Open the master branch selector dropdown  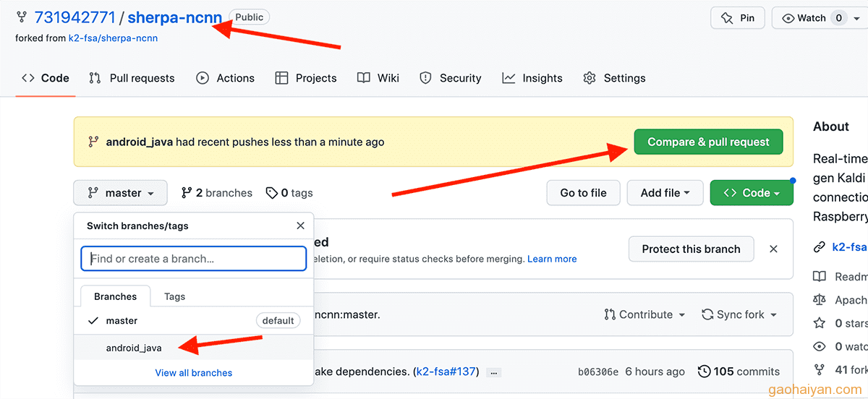coord(121,193)
